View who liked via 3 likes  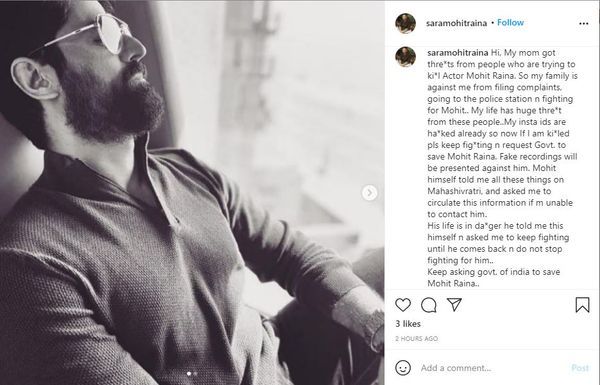(408, 324)
